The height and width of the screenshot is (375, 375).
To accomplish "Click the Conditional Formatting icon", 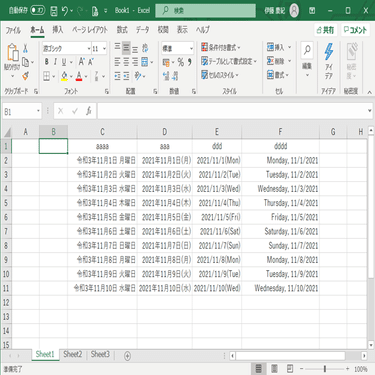I will (x=204, y=47).
